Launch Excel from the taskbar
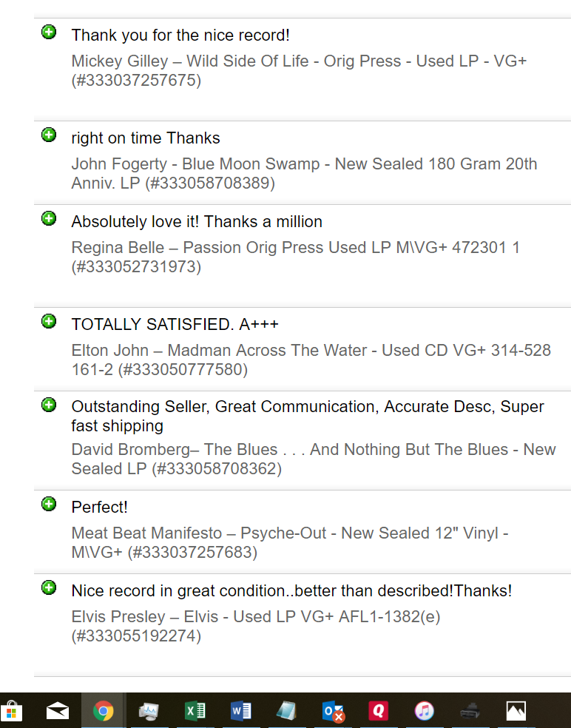The width and height of the screenshot is (571, 728). [195, 711]
